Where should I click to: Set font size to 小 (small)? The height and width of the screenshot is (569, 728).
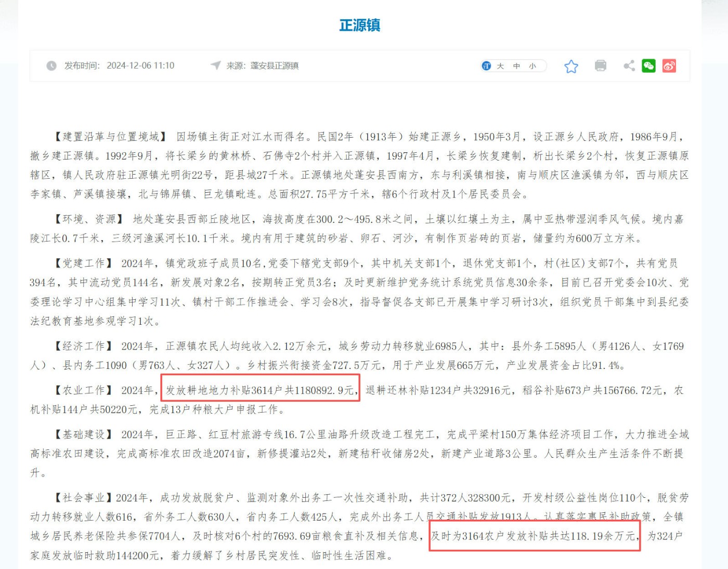click(532, 66)
